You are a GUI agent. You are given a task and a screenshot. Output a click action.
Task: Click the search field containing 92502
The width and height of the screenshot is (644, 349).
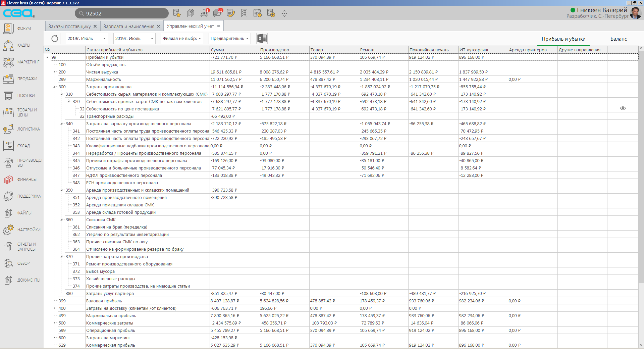coord(124,13)
